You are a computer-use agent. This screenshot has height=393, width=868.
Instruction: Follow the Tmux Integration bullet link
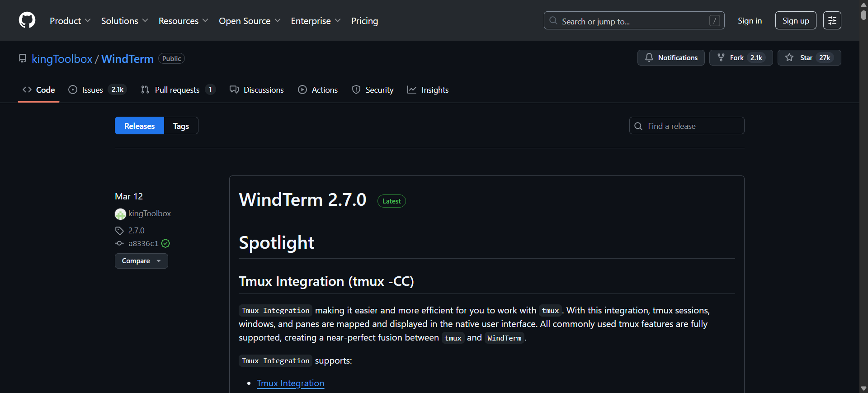pos(290,383)
